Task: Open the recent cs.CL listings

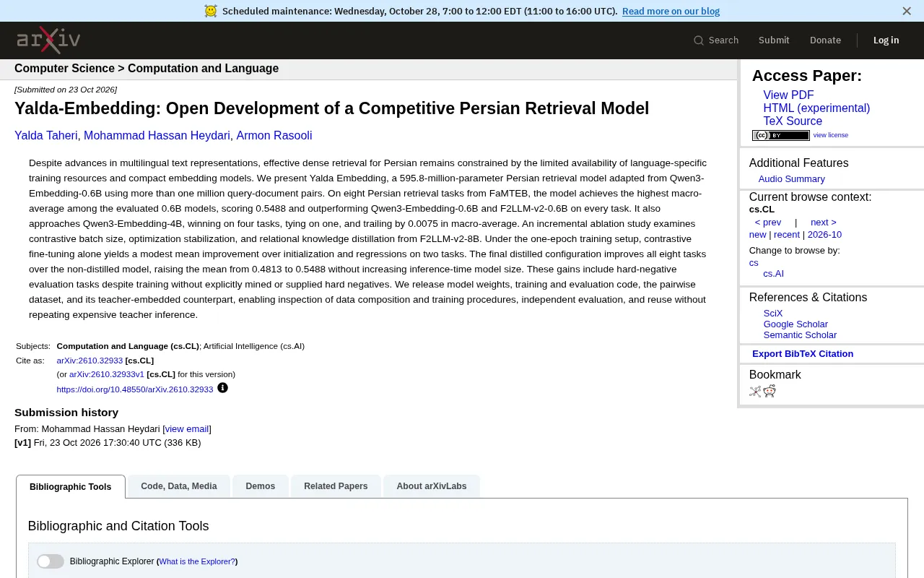Action: pyautogui.click(x=787, y=235)
